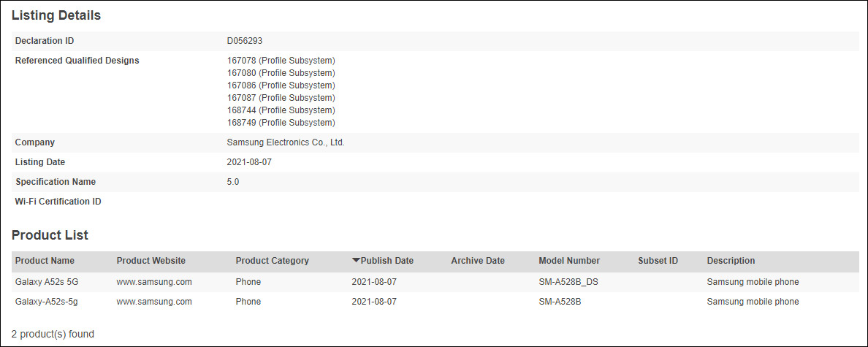This screenshot has height=347, width=868.
Task: Select qualified design 168744 entry
Action: point(281,110)
